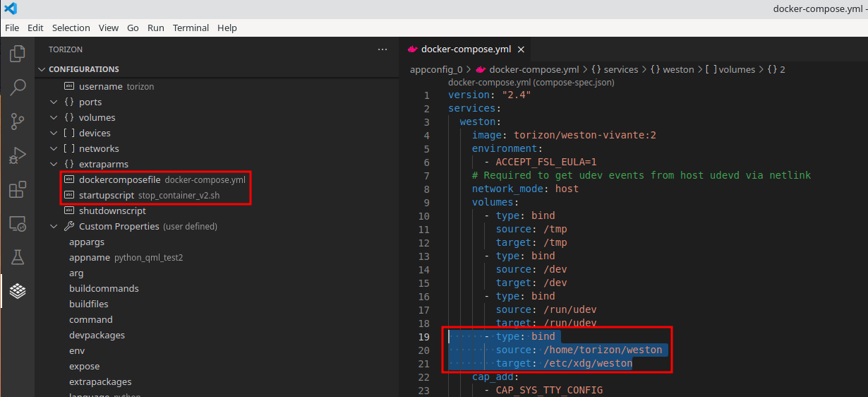Click line 19 in the editor gutter
This screenshot has width=868, height=397.
[423, 337]
